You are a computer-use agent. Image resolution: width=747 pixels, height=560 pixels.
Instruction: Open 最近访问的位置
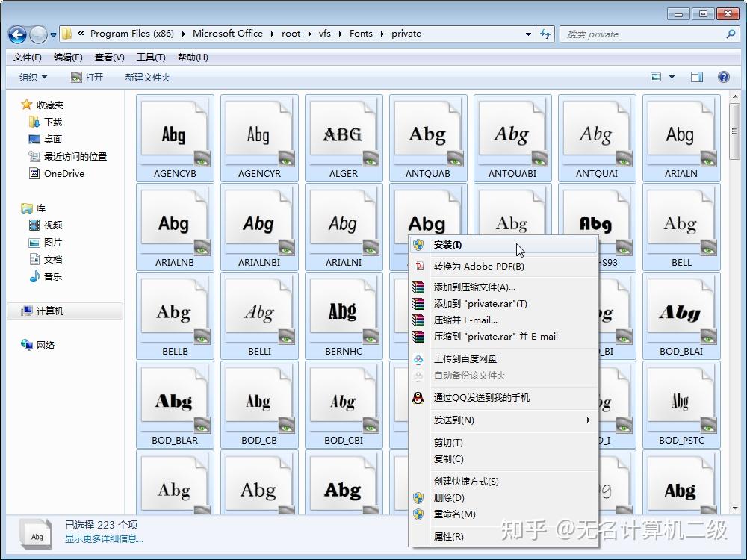[x=68, y=156]
